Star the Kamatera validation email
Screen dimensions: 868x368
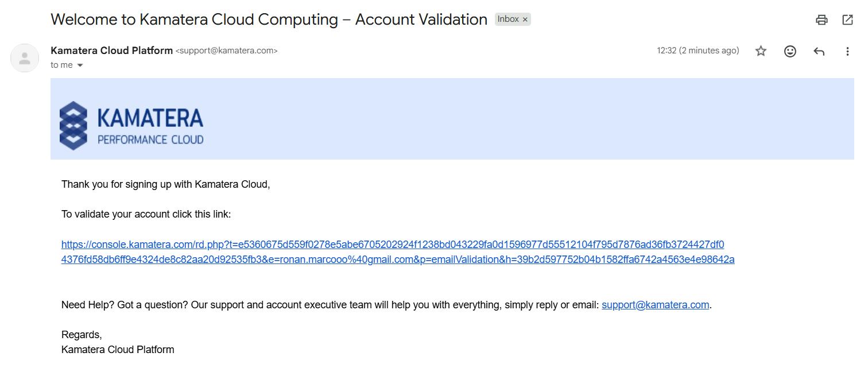(761, 51)
